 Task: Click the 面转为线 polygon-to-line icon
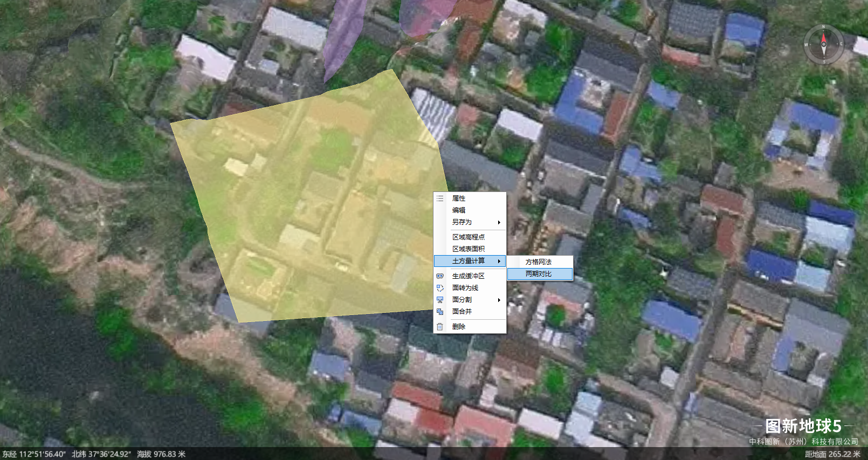[440, 288]
